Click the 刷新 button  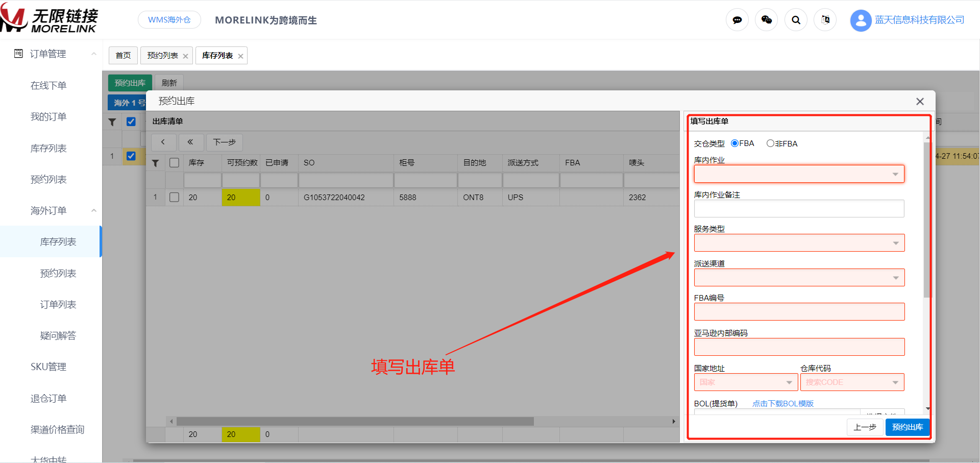[x=169, y=83]
